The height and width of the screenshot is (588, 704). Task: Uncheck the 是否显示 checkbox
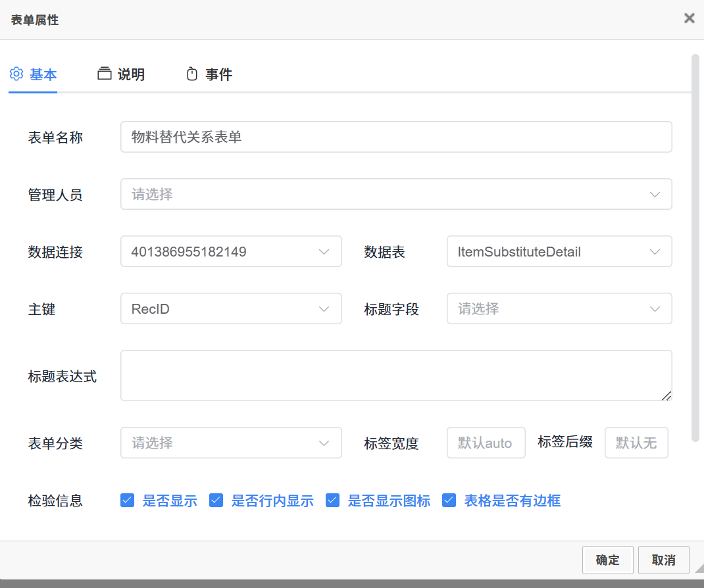[x=127, y=501]
